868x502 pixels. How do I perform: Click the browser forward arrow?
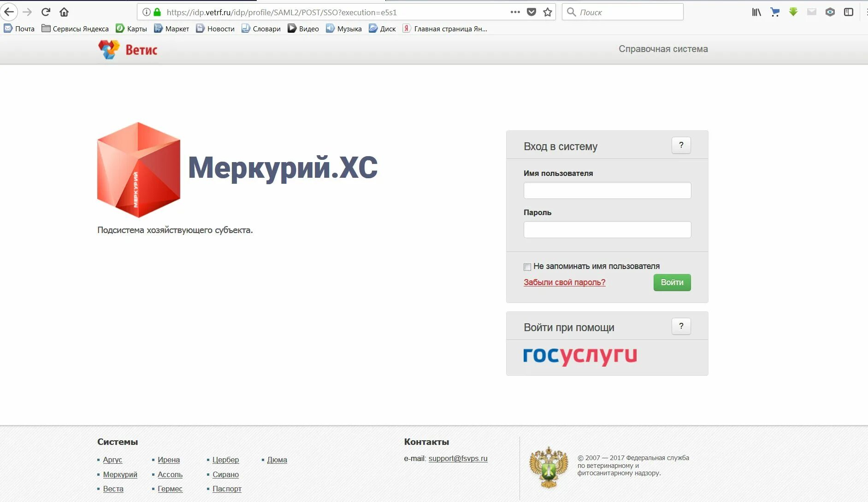click(27, 12)
